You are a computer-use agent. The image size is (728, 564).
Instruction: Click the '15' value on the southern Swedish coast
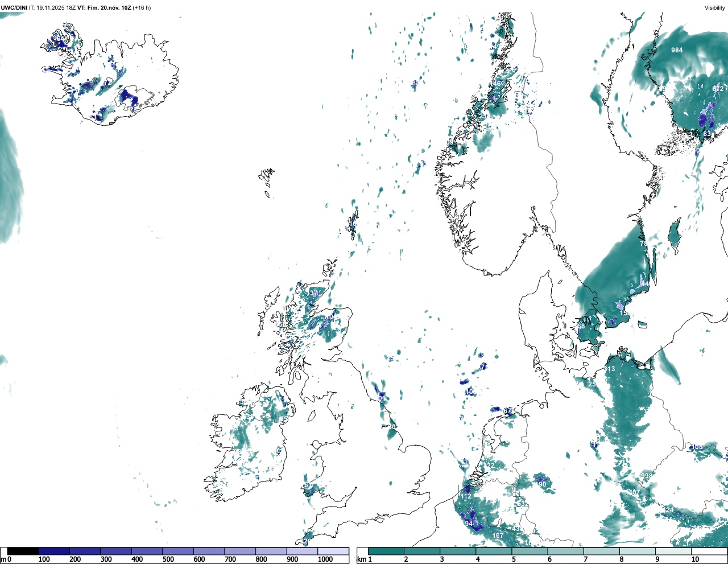click(623, 314)
